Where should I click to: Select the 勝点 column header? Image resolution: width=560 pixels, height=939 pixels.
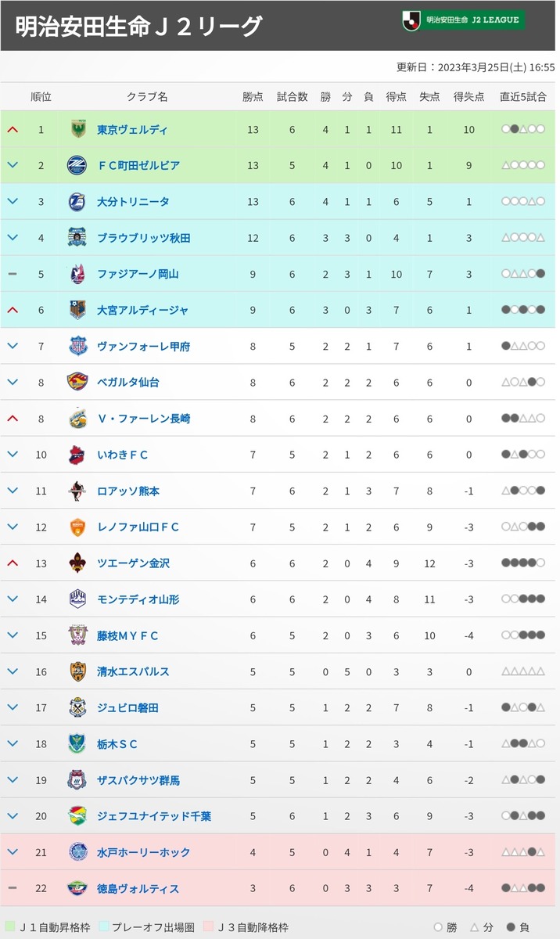253,97
